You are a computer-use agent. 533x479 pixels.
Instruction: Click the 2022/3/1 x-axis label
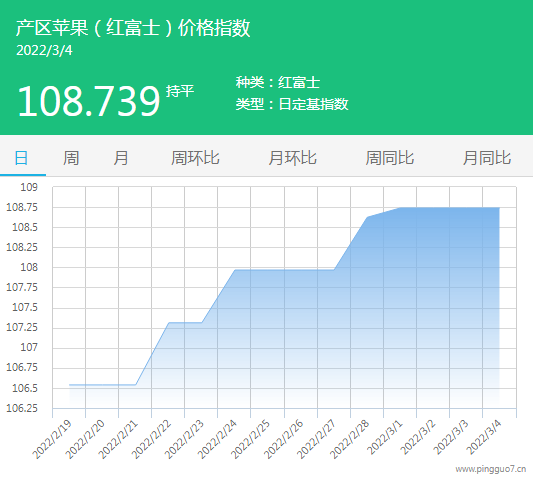tap(385, 437)
